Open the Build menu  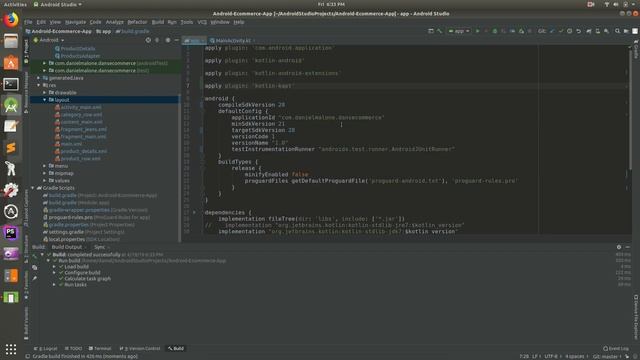click(158, 22)
